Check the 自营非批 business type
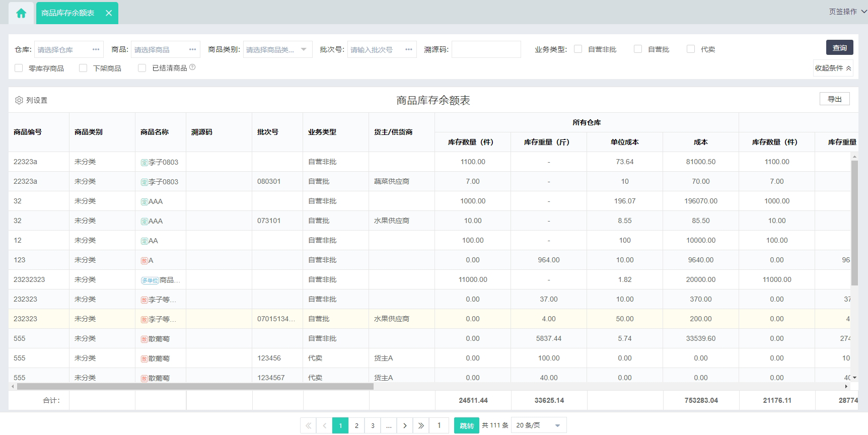868x435 pixels. [578, 49]
